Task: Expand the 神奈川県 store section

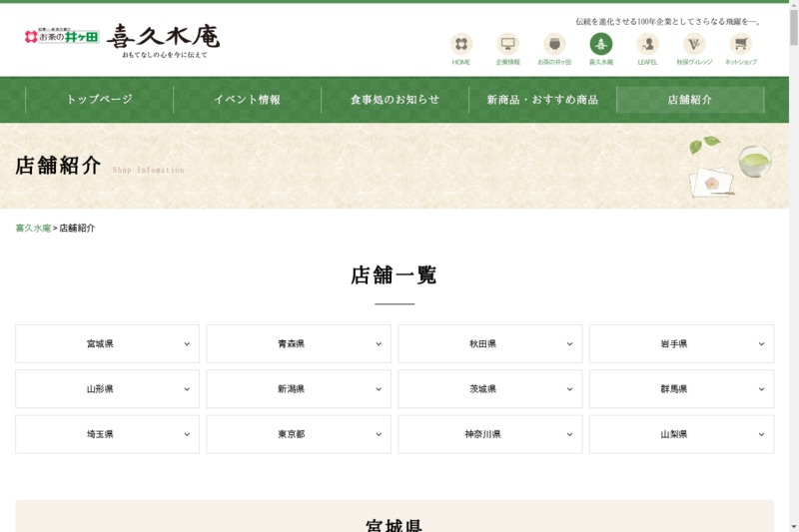Action: [x=489, y=435]
